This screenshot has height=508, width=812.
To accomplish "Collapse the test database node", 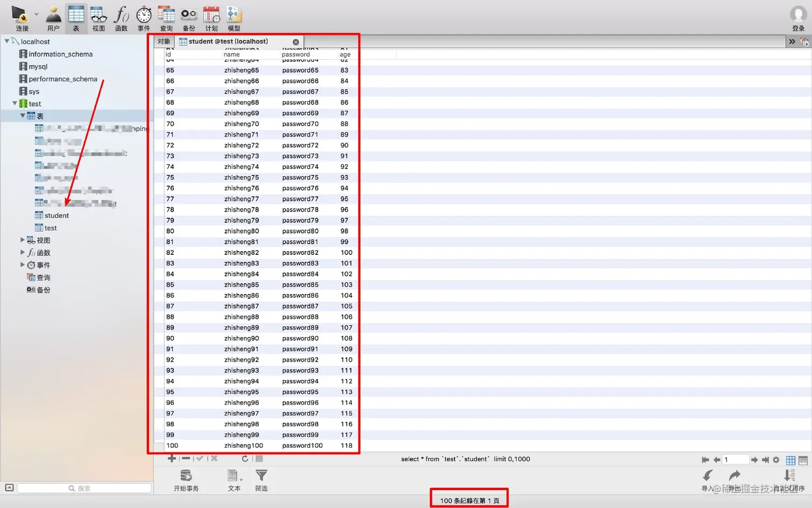I will pyautogui.click(x=15, y=103).
